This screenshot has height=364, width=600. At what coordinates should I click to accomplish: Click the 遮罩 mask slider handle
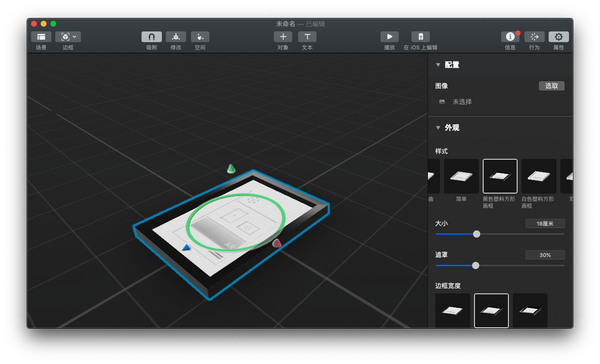coord(476,265)
